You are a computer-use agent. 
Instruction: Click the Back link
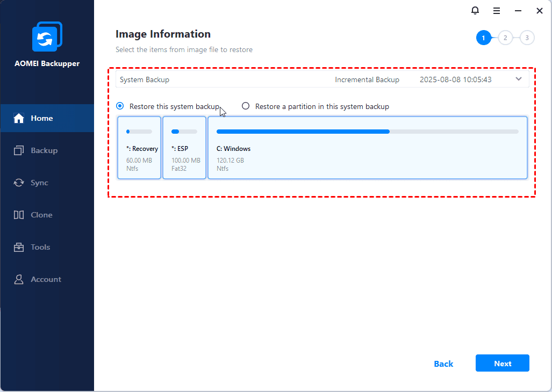pyautogui.click(x=443, y=364)
